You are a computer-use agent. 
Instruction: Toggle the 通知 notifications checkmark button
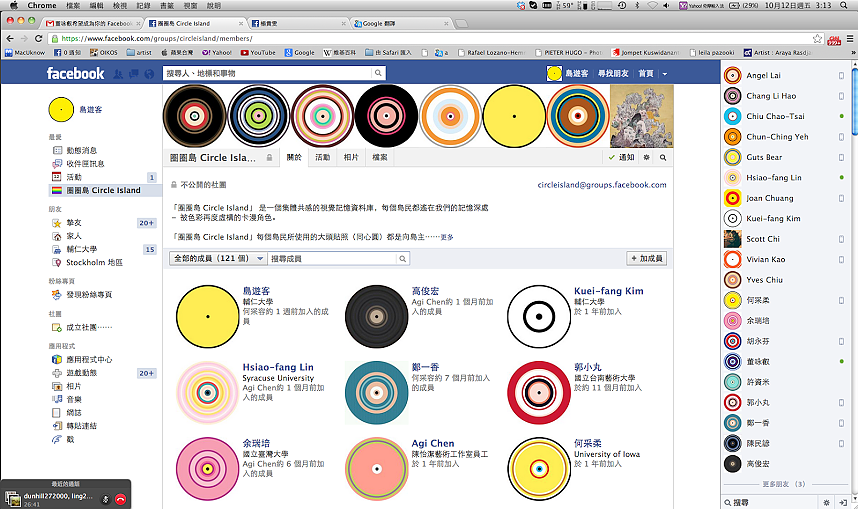click(620, 158)
